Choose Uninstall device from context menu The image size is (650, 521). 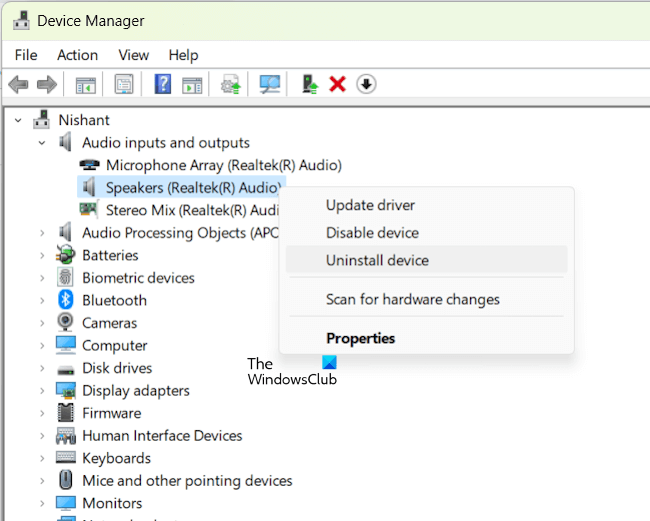[377, 260]
